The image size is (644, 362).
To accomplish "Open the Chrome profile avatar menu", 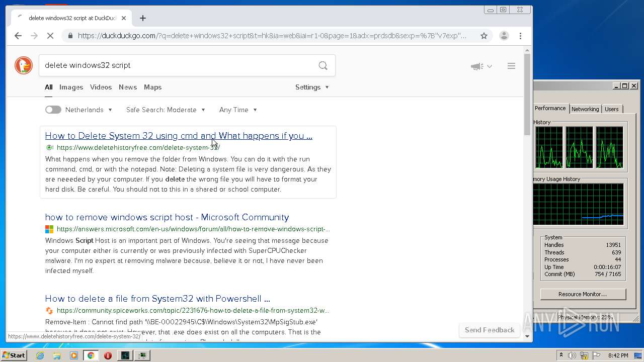I will click(504, 36).
